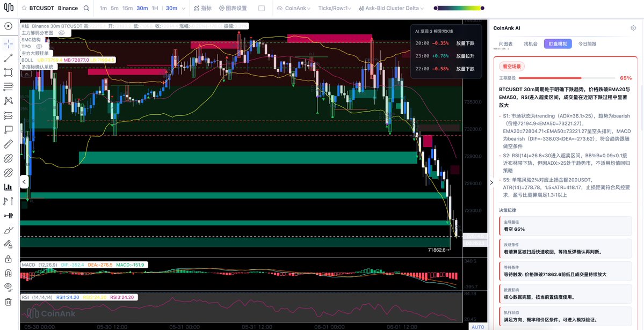This screenshot has height=330, width=644.
Task: Select the 20:00 放量下跌 anomaly row
Action: click(445, 43)
